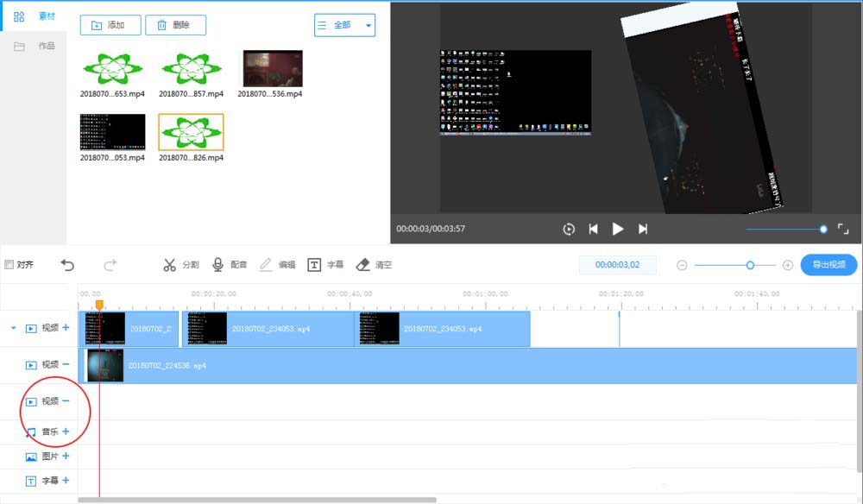Adjust the timeline zoom slider handle
The height and width of the screenshot is (504, 863).
click(750, 265)
